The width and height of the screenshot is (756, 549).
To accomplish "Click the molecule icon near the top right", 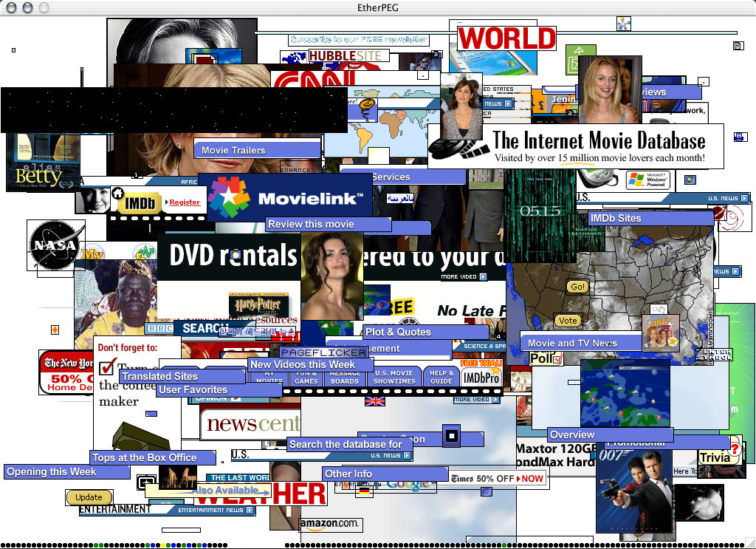I will point(624,23).
